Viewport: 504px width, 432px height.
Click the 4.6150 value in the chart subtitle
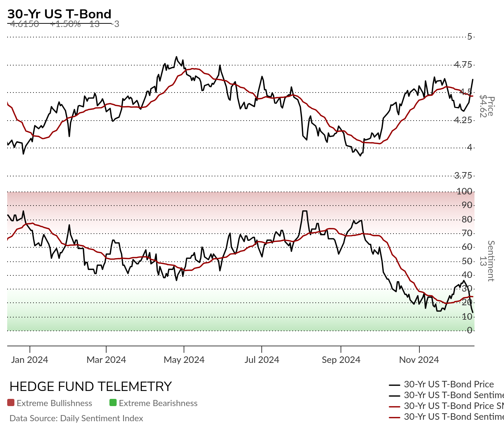[x=24, y=24]
